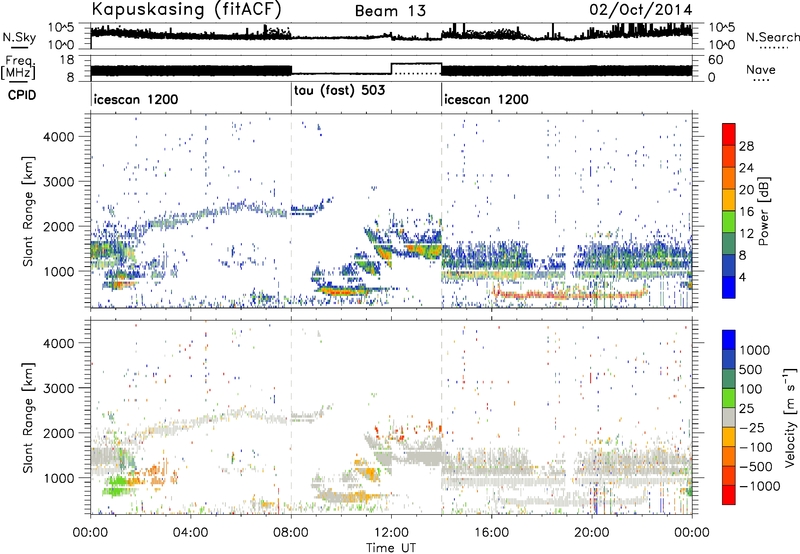This screenshot has height=554, width=800.
Task: Click the 3000 tick in the power panel
Action: [x=58, y=182]
